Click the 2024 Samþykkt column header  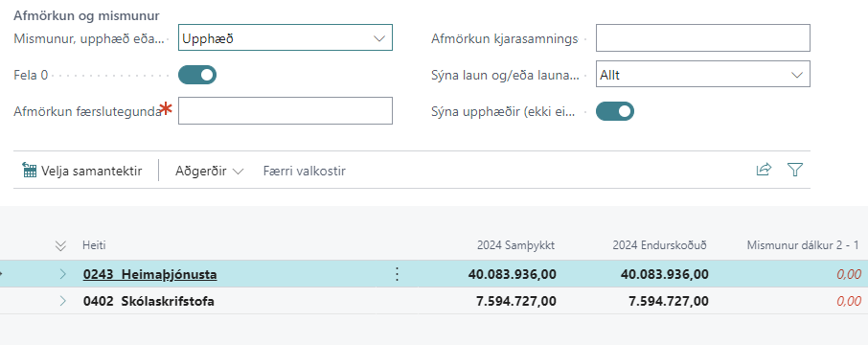point(516,245)
